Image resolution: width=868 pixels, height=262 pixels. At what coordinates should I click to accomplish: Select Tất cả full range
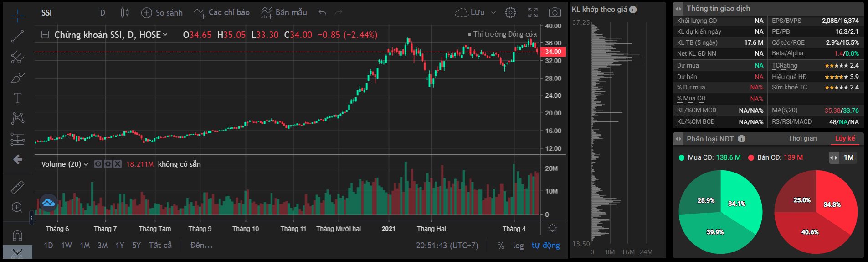point(160,246)
